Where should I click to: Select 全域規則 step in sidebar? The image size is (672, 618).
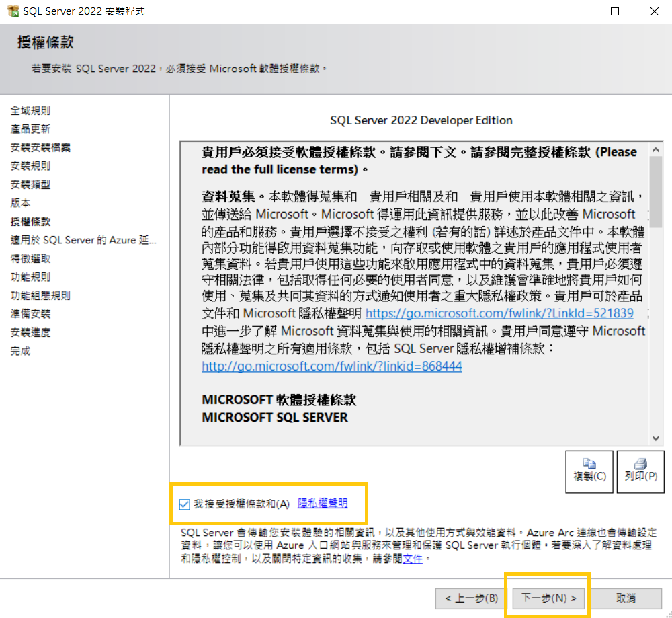pos(30,111)
